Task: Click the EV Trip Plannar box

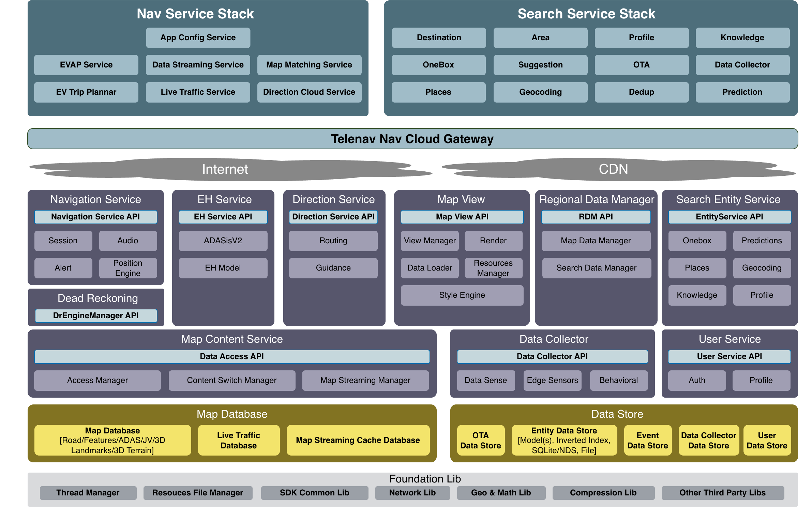Action: coord(86,92)
